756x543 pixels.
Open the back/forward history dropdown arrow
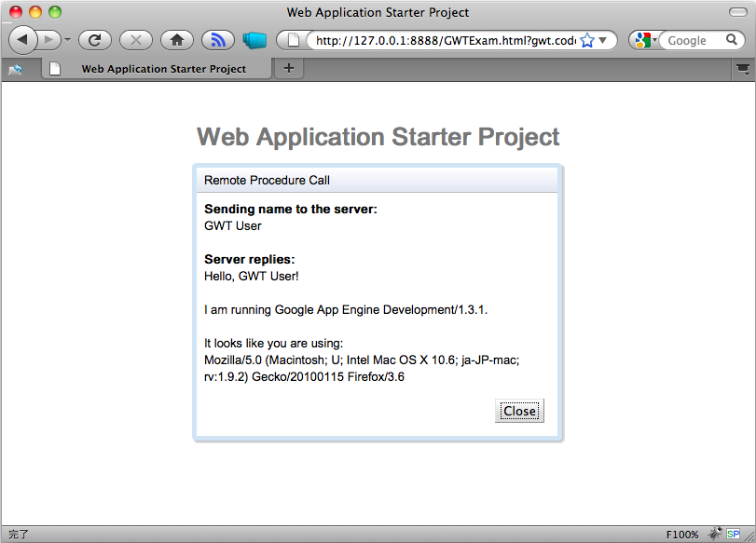67,40
